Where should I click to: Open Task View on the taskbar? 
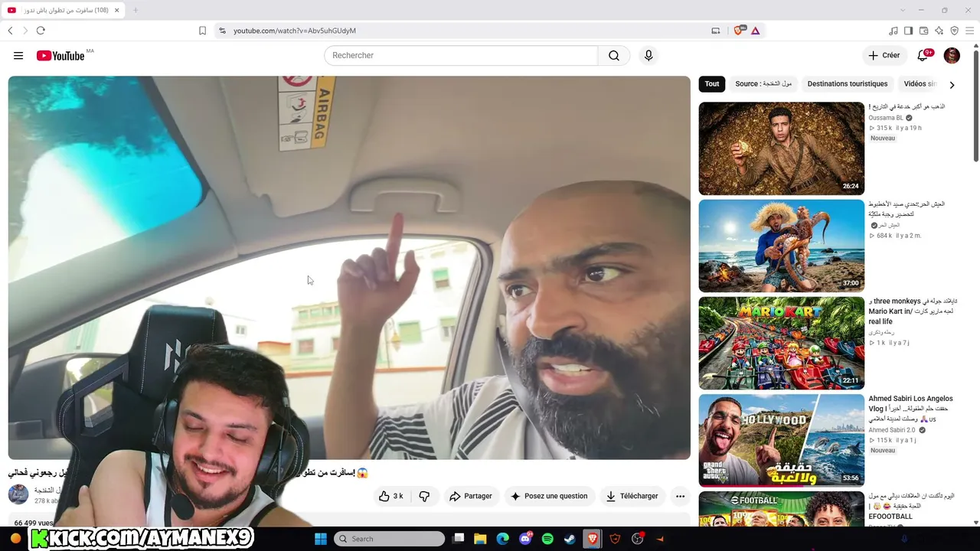[x=458, y=539]
